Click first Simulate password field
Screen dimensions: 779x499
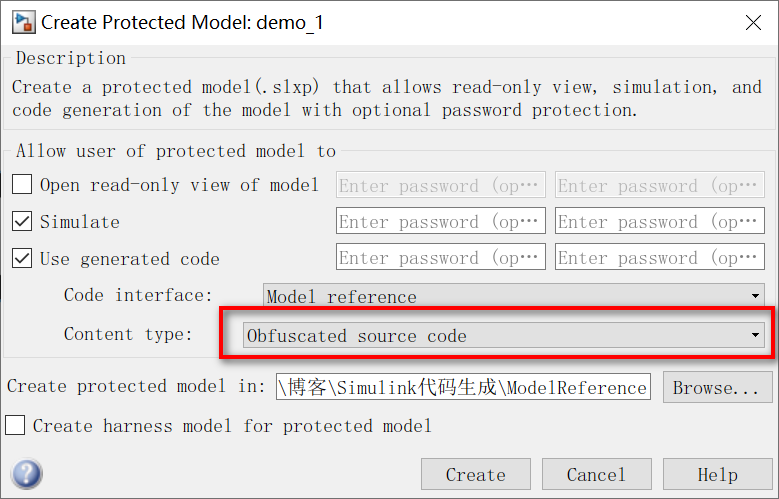tap(441, 221)
